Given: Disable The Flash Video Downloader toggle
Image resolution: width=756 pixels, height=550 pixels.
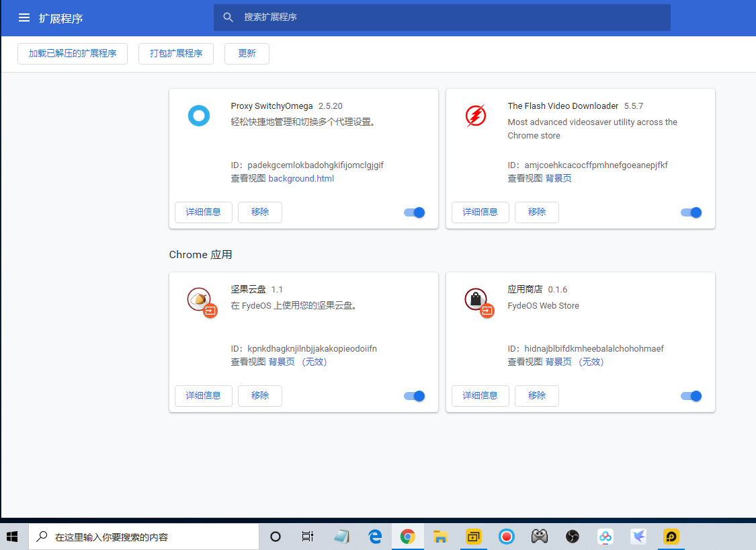Looking at the screenshot, I should (691, 212).
